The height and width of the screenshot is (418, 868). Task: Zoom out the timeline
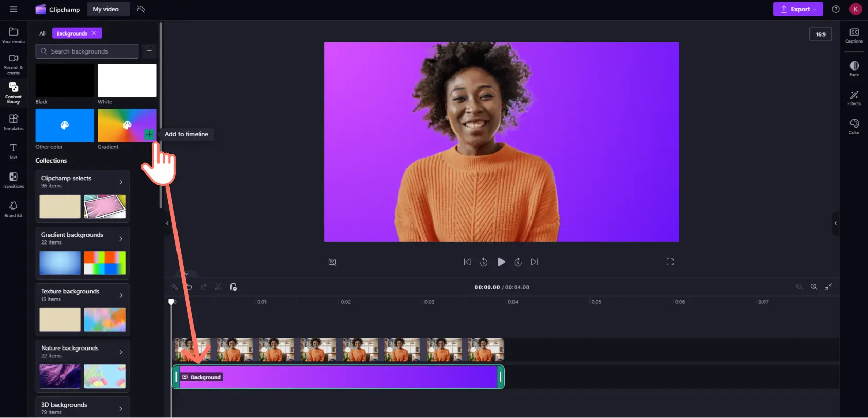[799, 287]
